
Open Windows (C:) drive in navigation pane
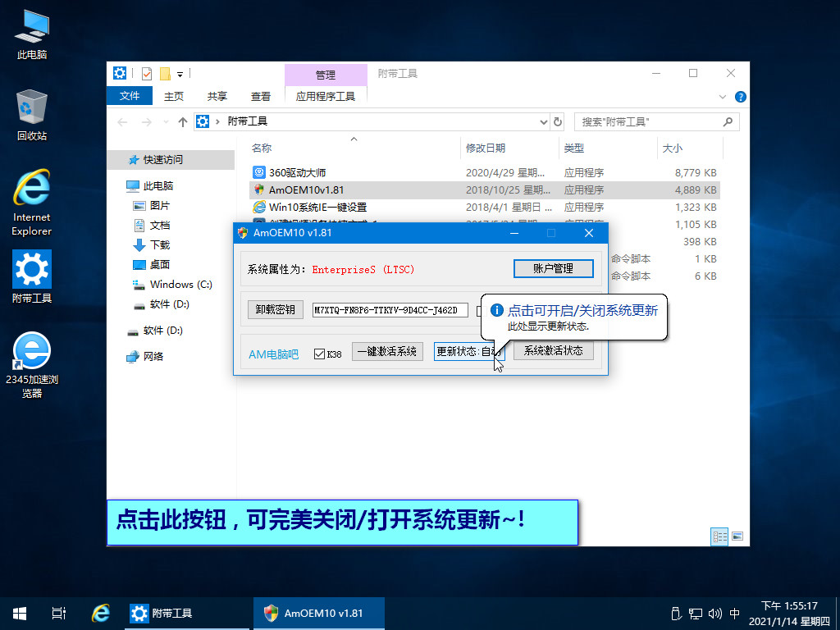pyautogui.click(x=172, y=285)
